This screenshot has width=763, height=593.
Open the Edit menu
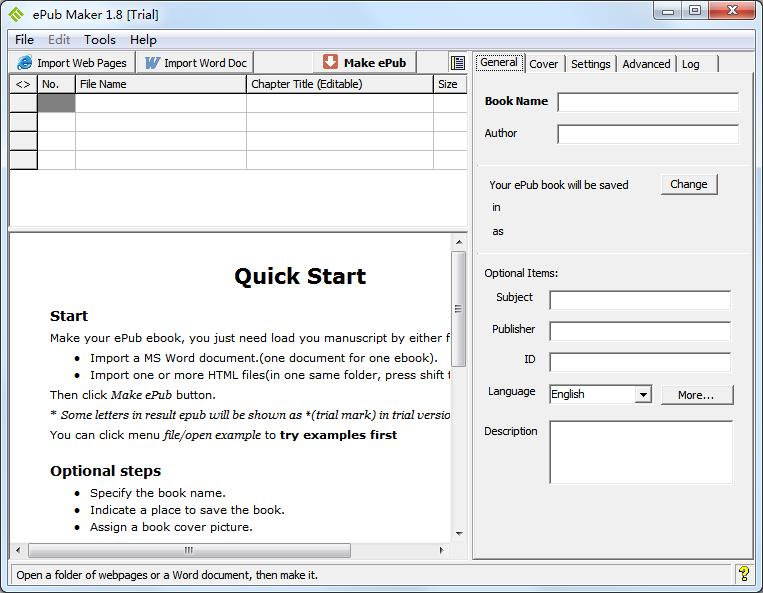[59, 39]
